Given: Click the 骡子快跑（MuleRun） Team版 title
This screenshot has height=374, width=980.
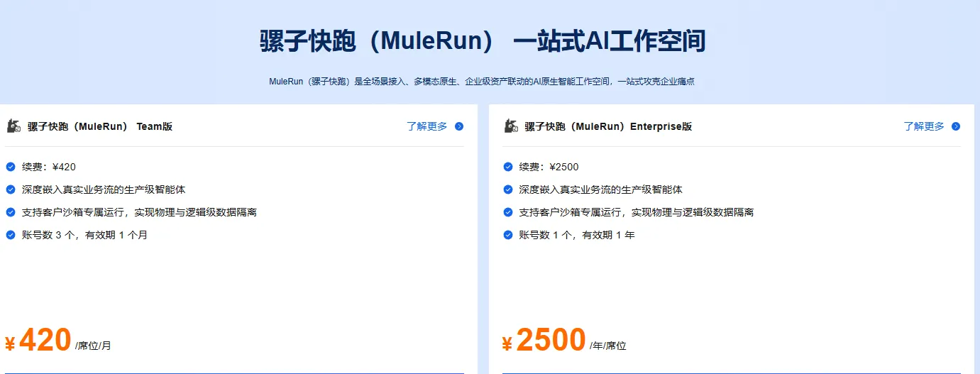Looking at the screenshot, I should (x=100, y=126).
